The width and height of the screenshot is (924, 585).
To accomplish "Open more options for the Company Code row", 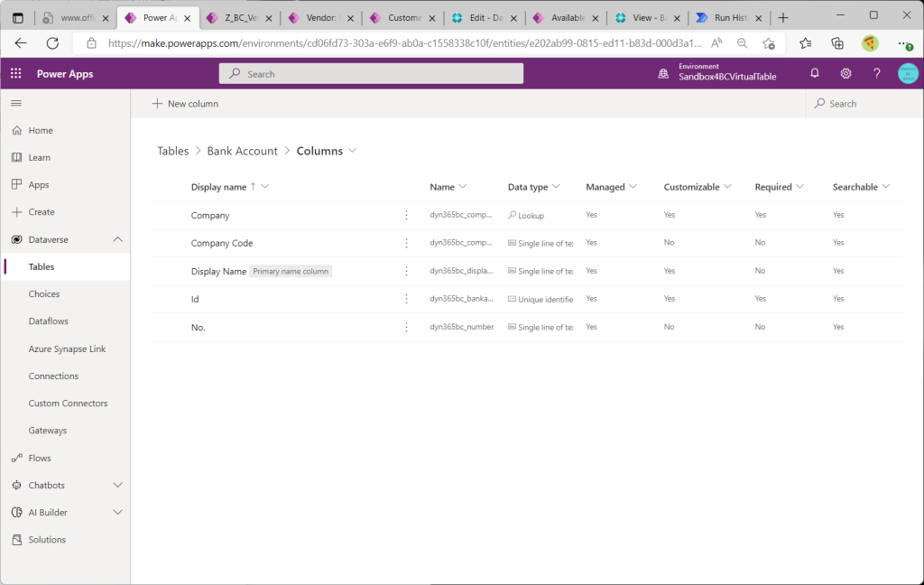I will click(x=406, y=243).
